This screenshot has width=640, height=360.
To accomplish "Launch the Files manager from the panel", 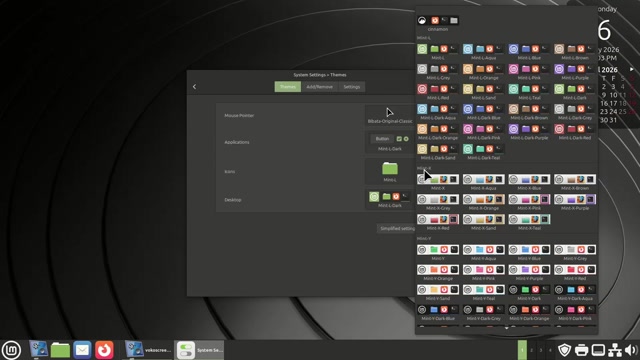I will point(60,350).
